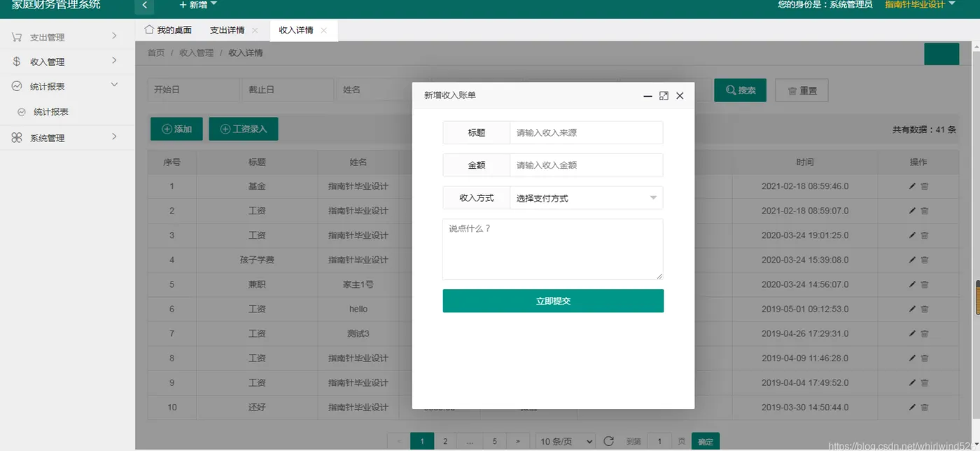980x451 pixels.
Task: Minimize the 新增收入账单 dialog
Action: (x=647, y=96)
